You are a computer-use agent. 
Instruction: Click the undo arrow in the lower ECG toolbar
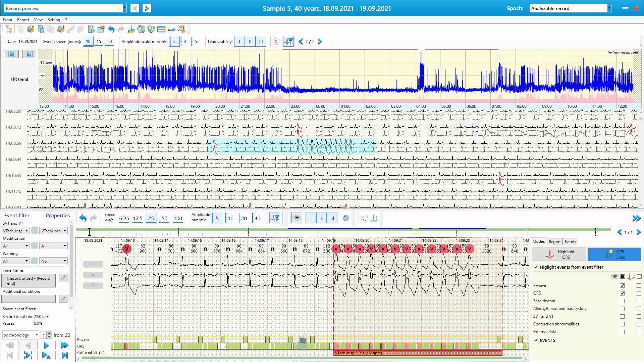pyautogui.click(x=83, y=218)
